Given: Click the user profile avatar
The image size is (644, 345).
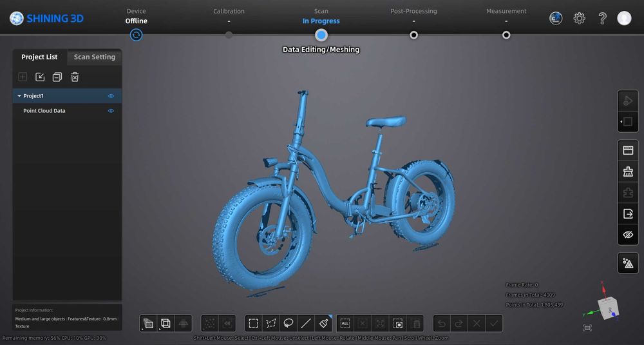Looking at the screenshot, I should [x=624, y=18].
